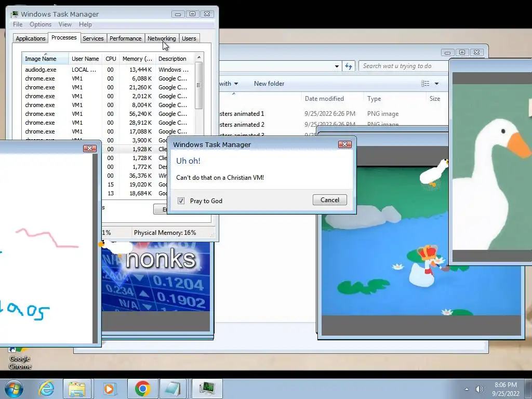This screenshot has width=532, height=399.
Task: Click New folder in Explorer
Action: point(269,84)
